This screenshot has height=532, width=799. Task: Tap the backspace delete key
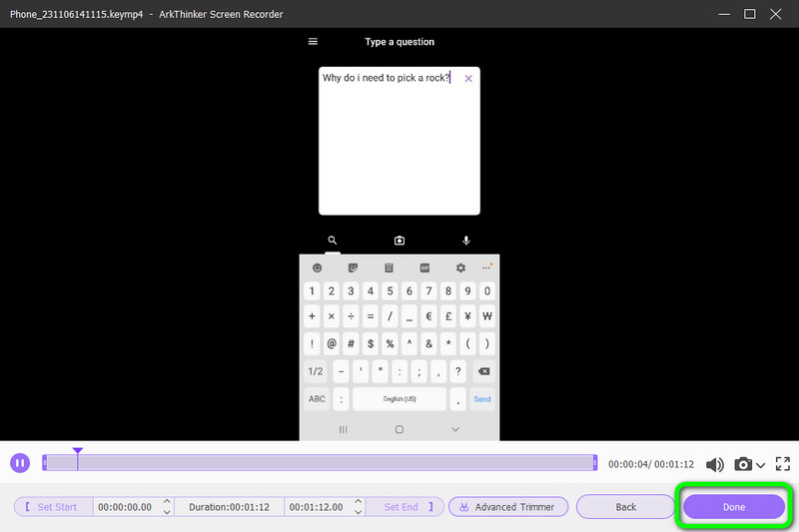click(x=483, y=371)
